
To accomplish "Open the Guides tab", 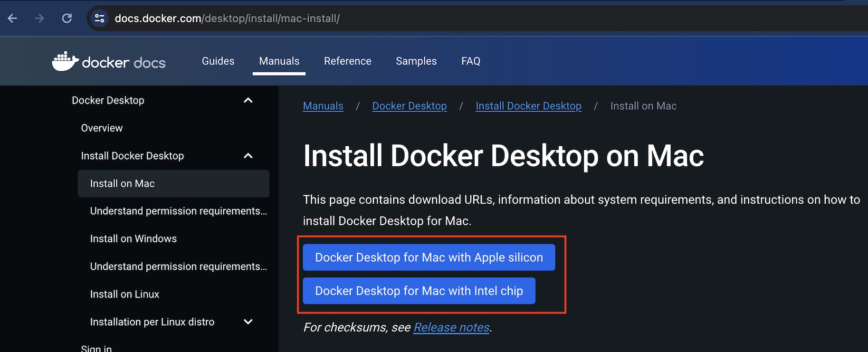I will point(218,61).
